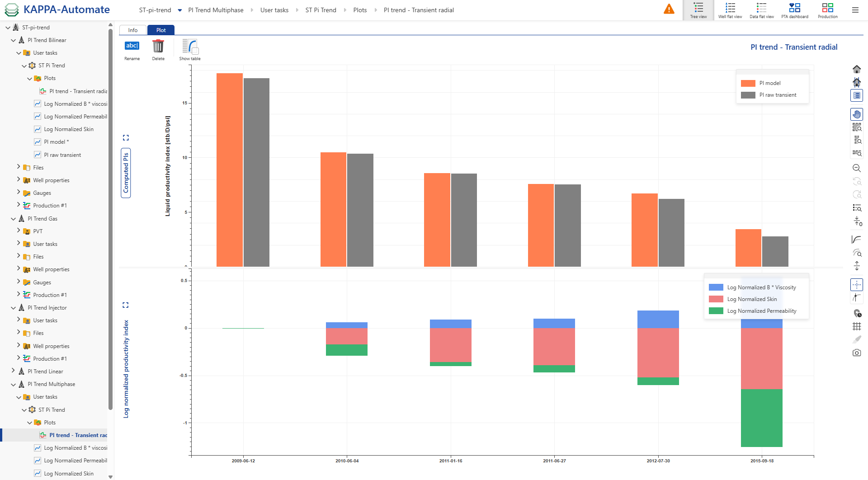Select Log Normalized Skin under PI Trend Bilinear
This screenshot has height=480, width=868.
[x=68, y=129]
